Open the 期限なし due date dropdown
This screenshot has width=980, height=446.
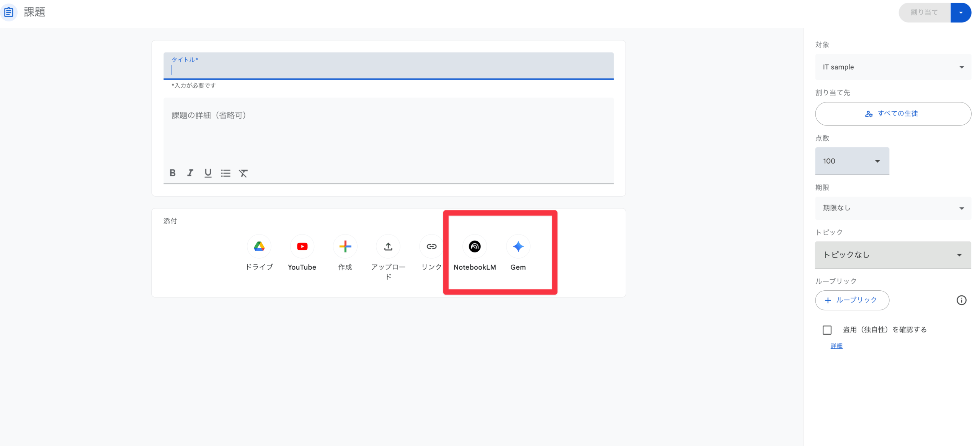(x=893, y=208)
